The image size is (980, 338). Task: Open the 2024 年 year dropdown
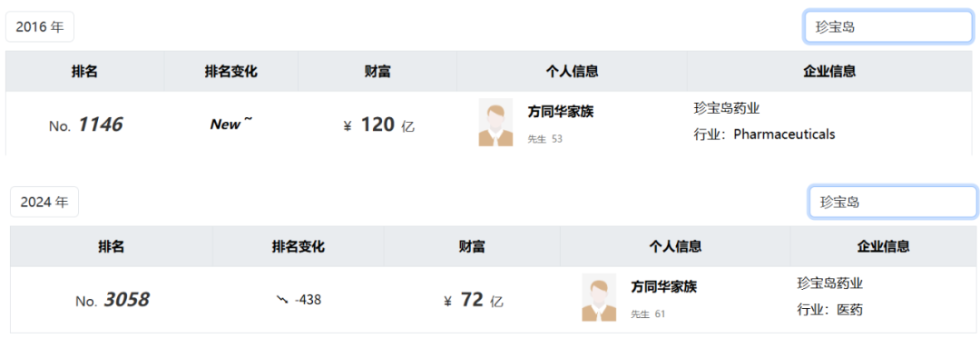coord(44,203)
